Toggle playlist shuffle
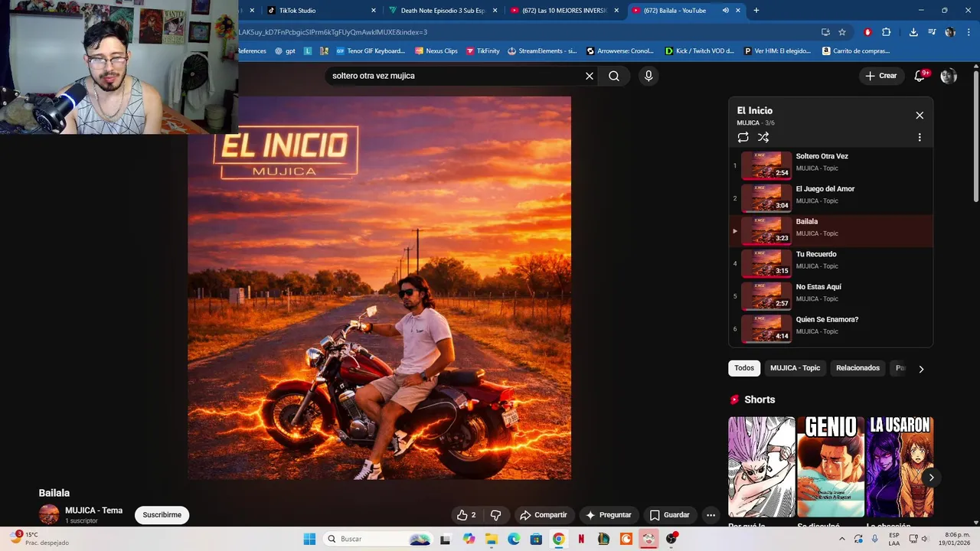 click(763, 138)
